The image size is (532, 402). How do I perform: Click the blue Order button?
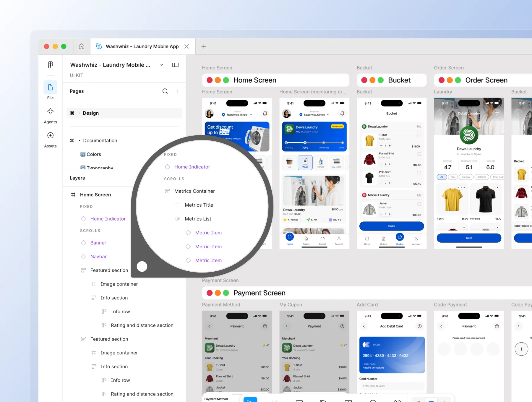tap(392, 226)
